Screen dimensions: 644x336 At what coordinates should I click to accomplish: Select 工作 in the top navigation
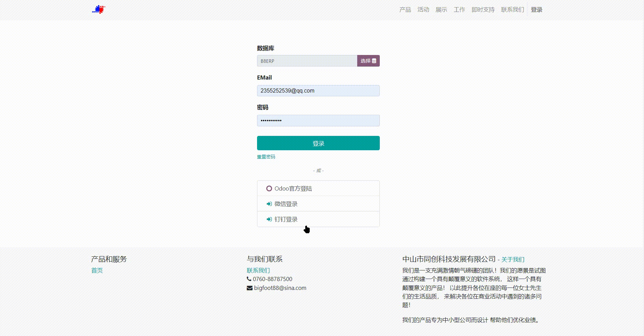tap(459, 10)
